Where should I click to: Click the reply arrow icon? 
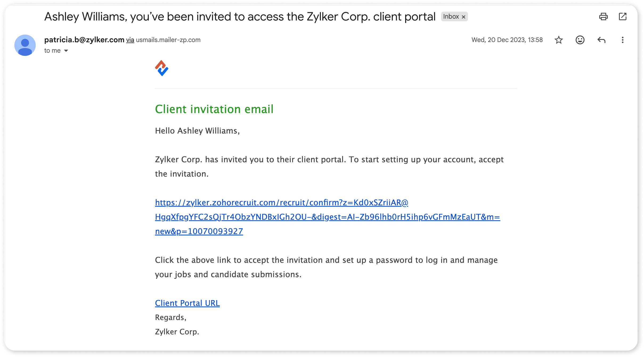click(x=601, y=40)
